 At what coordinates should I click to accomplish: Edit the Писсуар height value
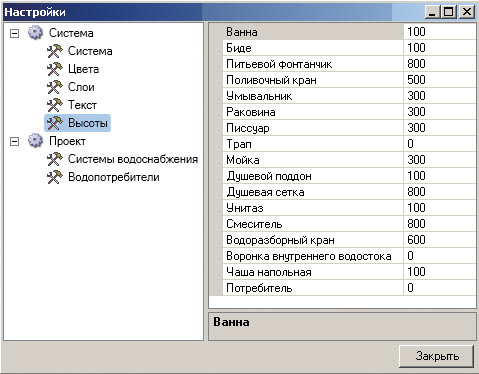point(440,128)
